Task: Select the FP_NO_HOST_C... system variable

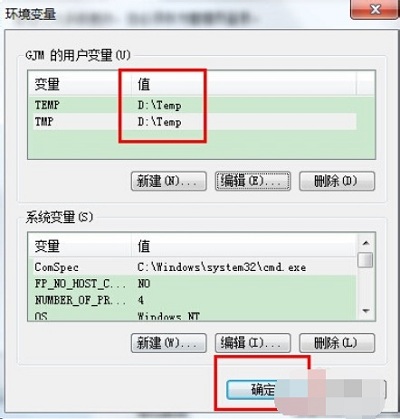Action: pos(192,284)
